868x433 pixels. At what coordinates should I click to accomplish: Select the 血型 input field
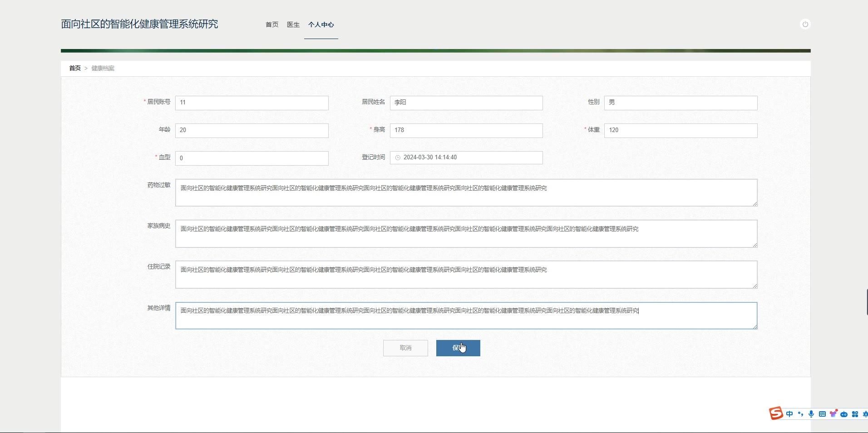point(252,158)
